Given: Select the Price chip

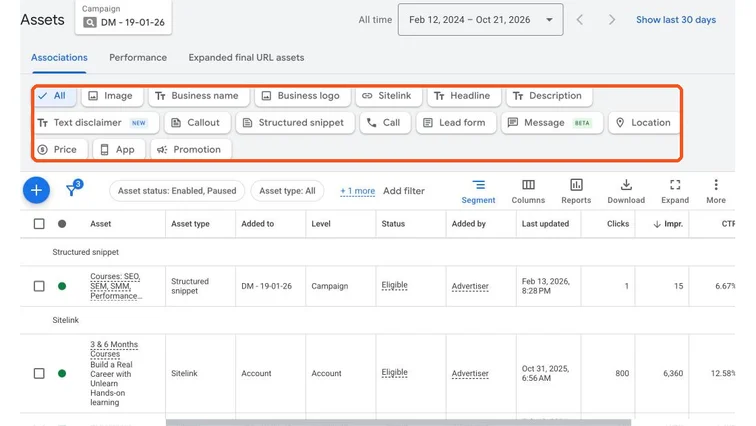Looking at the screenshot, I should [61, 150].
